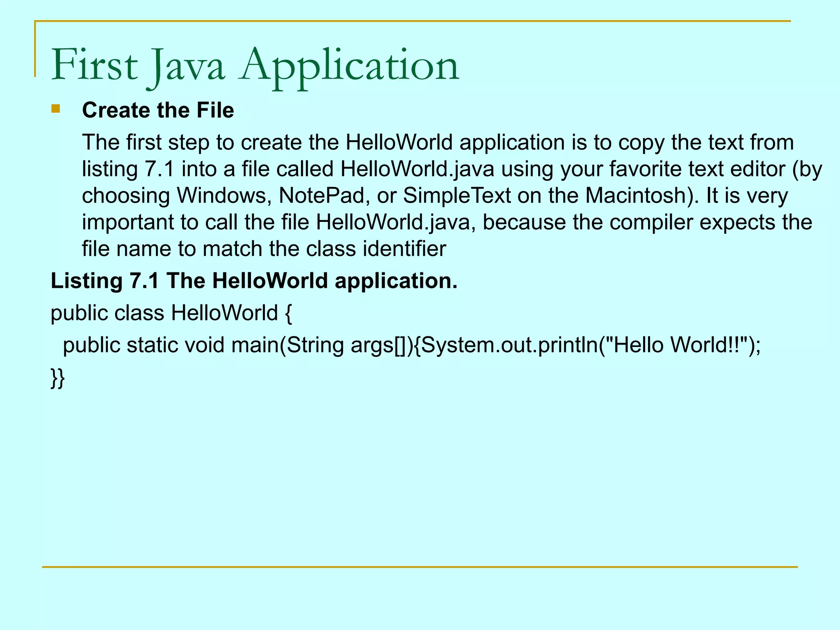The image size is (840, 630).
Task: Click the word compiler in the paragraph
Action: [652, 222]
